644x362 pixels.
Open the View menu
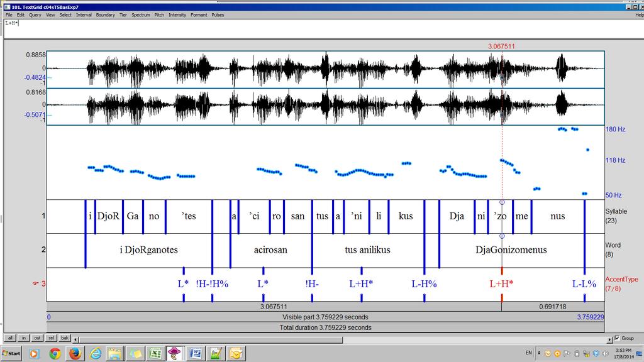coord(50,15)
